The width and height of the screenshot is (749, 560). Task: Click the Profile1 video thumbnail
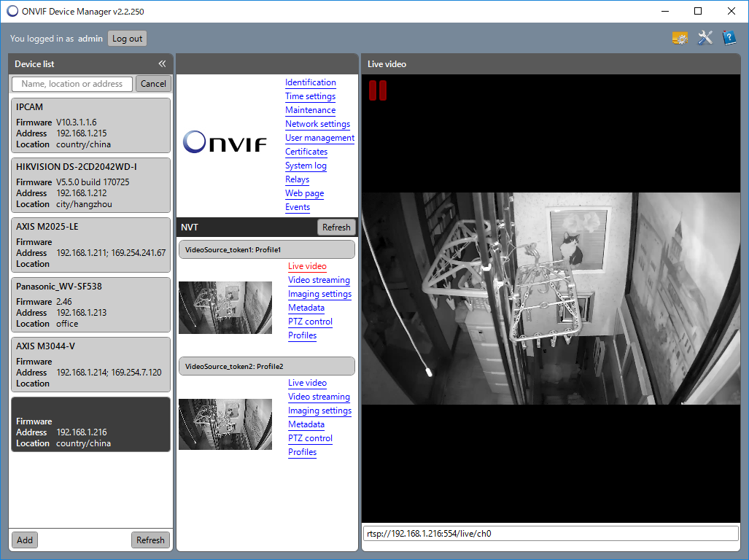point(225,308)
